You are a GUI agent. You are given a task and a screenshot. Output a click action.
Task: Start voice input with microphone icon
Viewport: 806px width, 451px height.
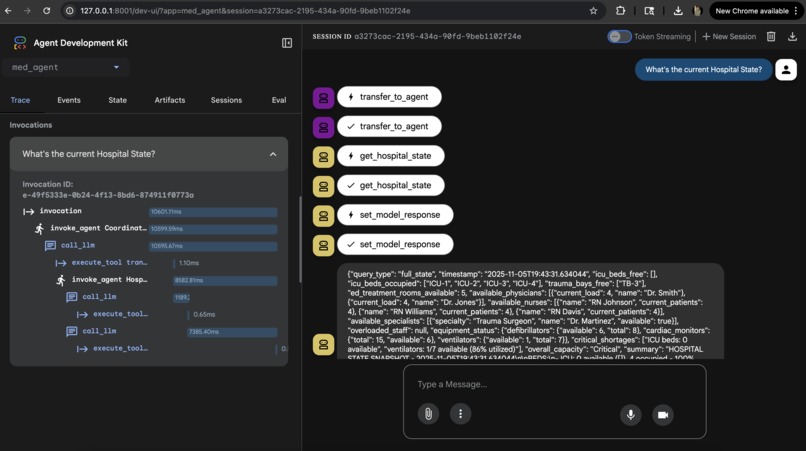[x=630, y=415]
